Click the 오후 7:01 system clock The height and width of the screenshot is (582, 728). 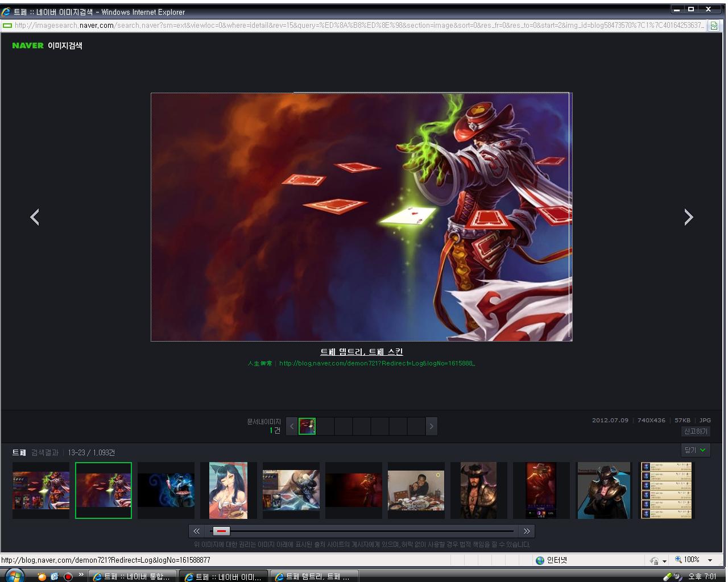[x=702, y=576]
